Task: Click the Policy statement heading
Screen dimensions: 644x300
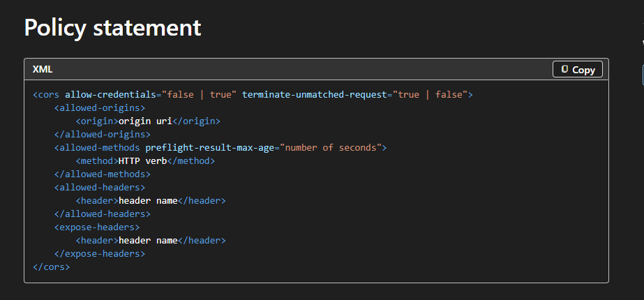Action: (112, 28)
